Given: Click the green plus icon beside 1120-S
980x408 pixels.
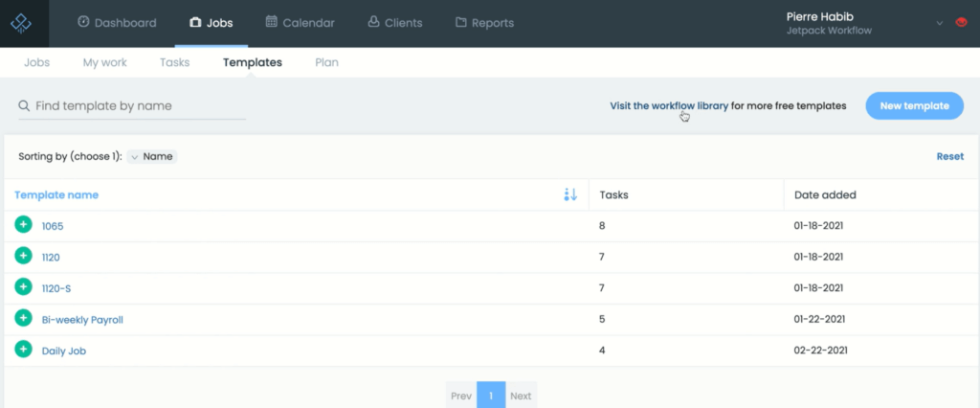Looking at the screenshot, I should 24,286.
